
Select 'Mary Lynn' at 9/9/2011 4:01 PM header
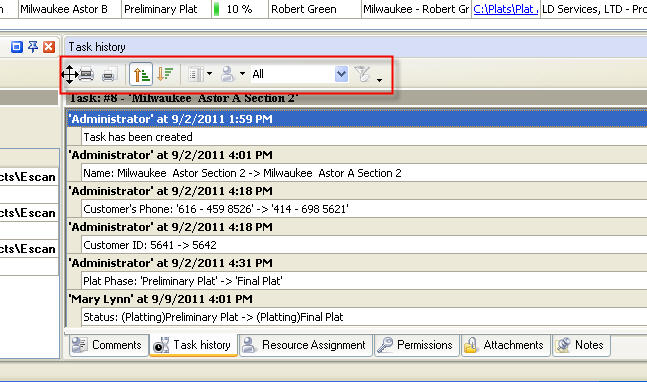point(357,299)
